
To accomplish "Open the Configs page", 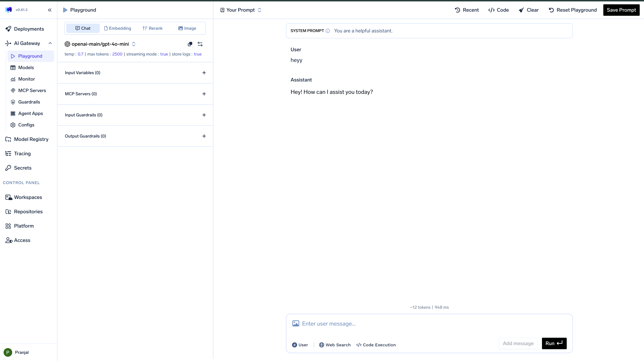I will [x=26, y=125].
